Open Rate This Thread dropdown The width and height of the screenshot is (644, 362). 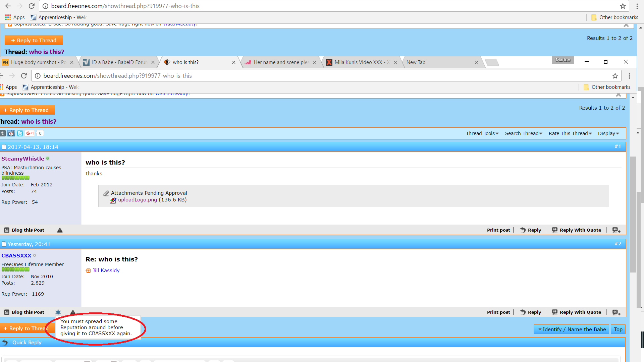pos(570,133)
